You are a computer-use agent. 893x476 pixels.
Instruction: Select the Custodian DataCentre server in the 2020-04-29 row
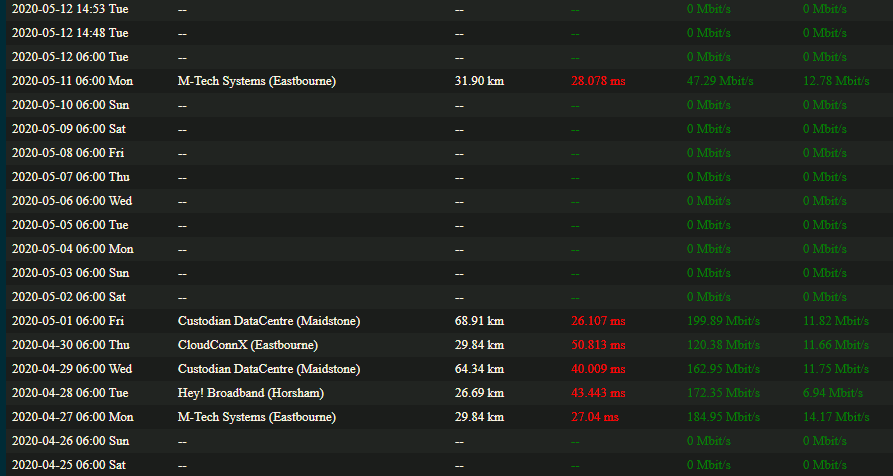tap(269, 369)
